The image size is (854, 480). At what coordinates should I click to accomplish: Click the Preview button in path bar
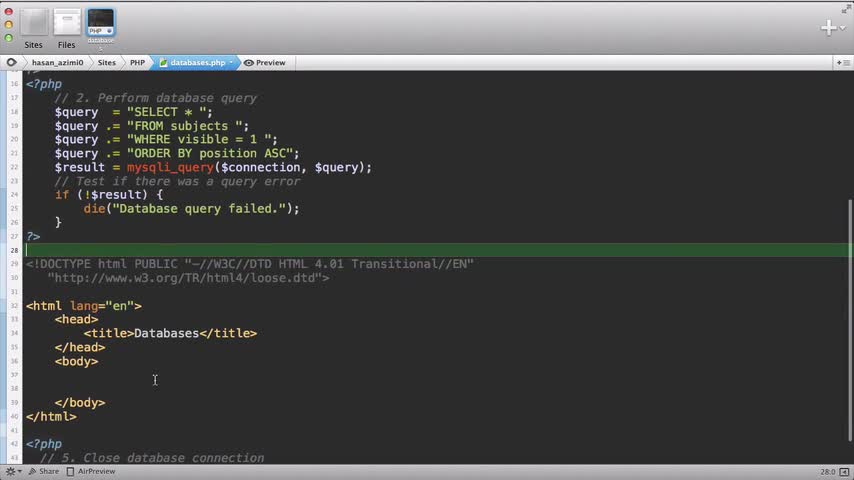pos(265,63)
